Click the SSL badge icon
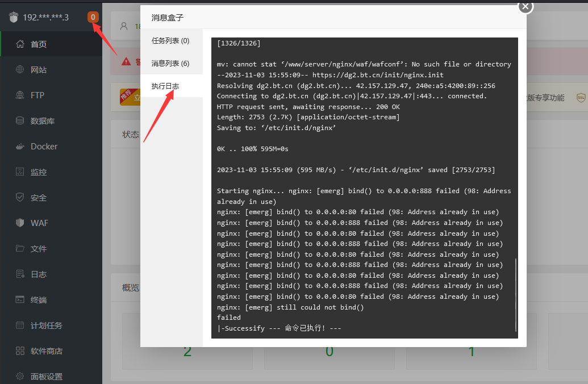The image size is (588, 384). [581, 98]
